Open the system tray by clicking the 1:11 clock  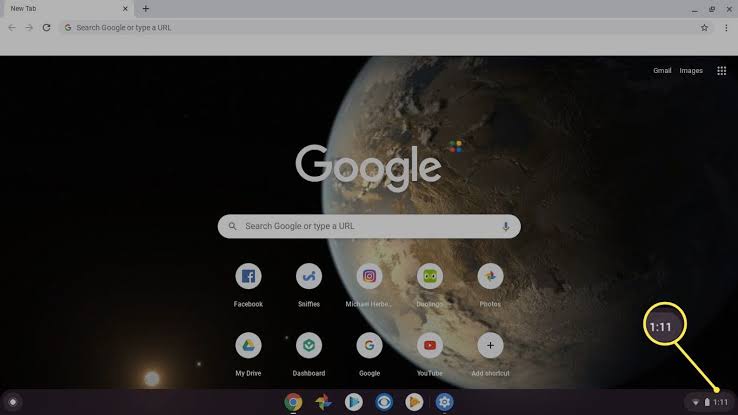click(720, 402)
